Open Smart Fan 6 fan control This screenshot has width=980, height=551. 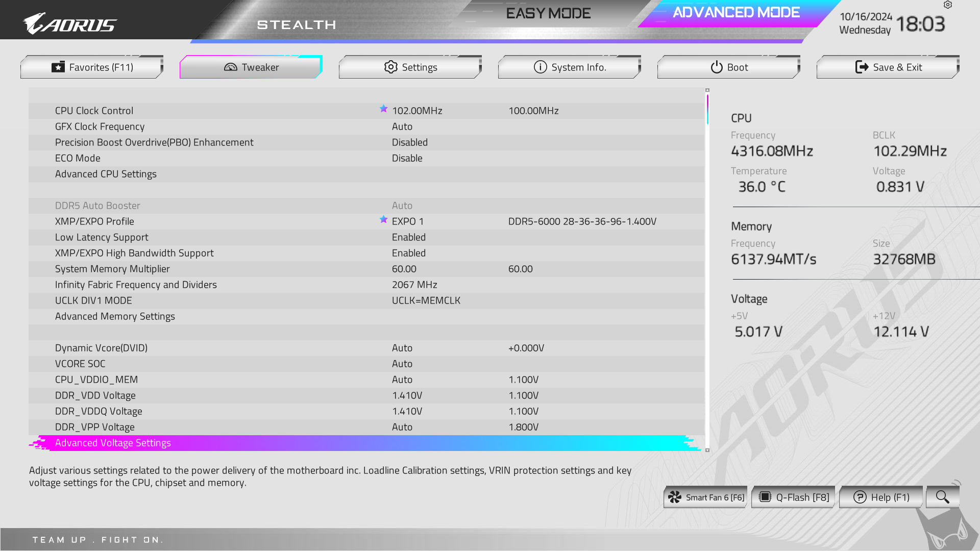point(706,497)
